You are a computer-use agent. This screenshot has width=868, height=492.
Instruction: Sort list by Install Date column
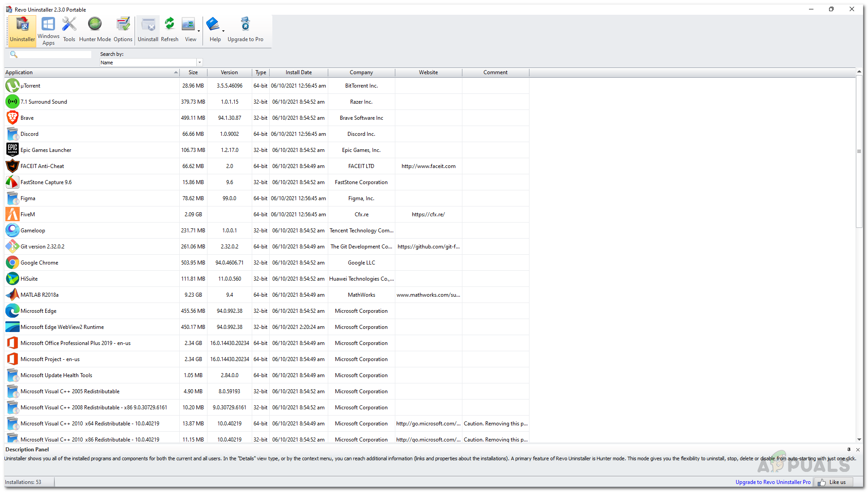pos(299,72)
